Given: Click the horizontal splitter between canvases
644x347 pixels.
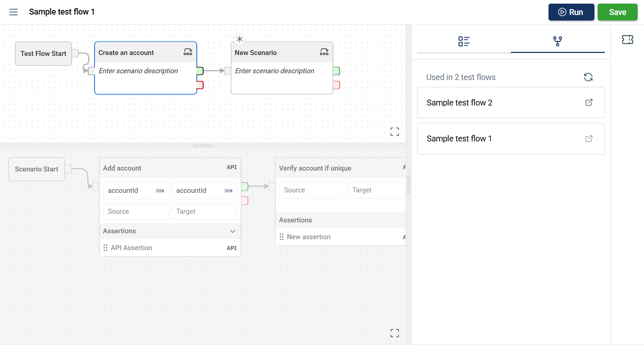Looking at the screenshot, I should click(202, 146).
